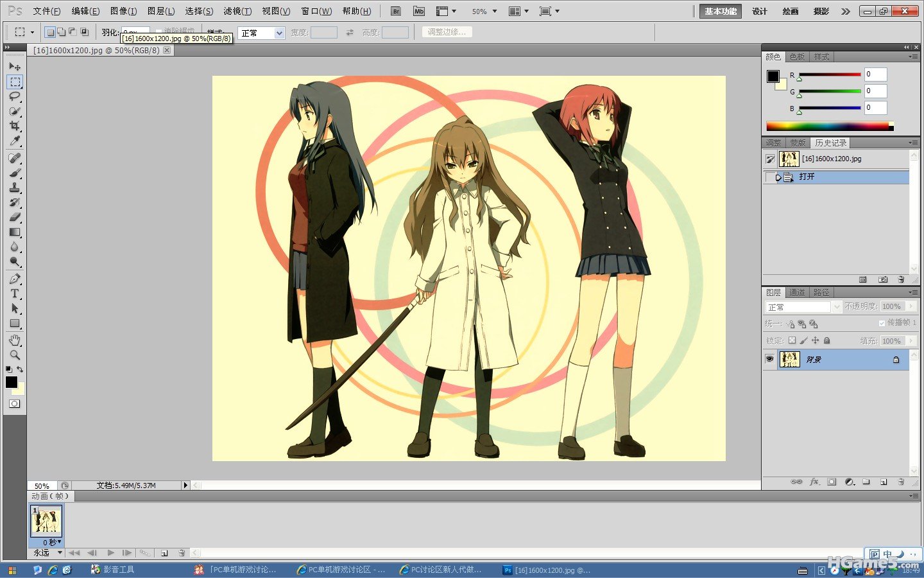Image resolution: width=924 pixels, height=578 pixels.
Task: Switch to the 绘画 workspace
Action: coord(791,11)
